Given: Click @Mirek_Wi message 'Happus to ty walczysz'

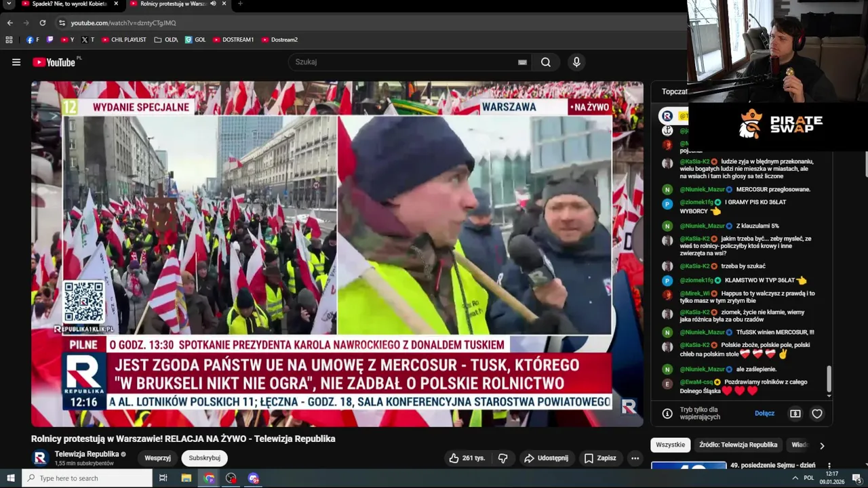Looking at the screenshot, I should tap(747, 298).
